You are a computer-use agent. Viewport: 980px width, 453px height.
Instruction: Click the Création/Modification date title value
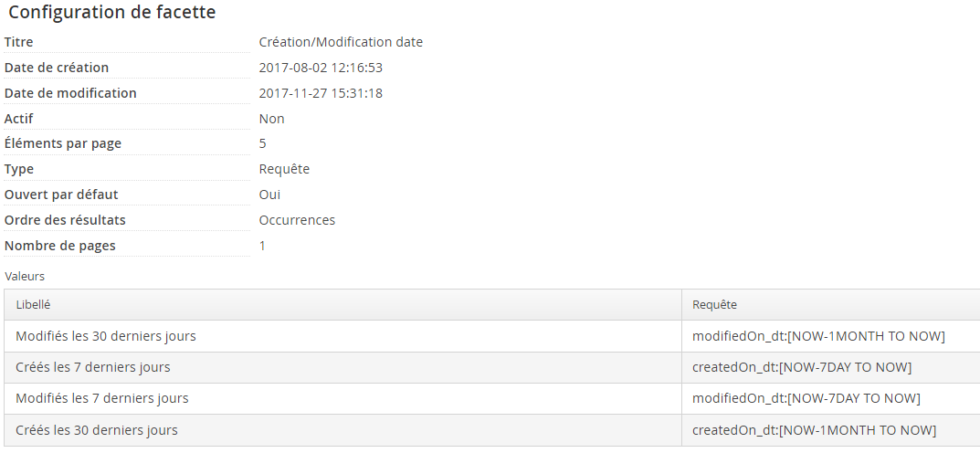[341, 42]
